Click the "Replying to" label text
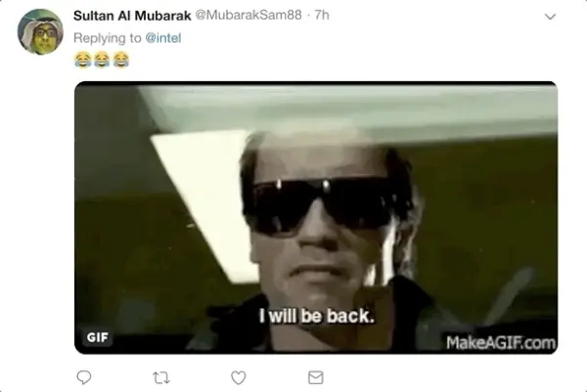Image resolution: width=587 pixels, height=392 pixels. 108,38
